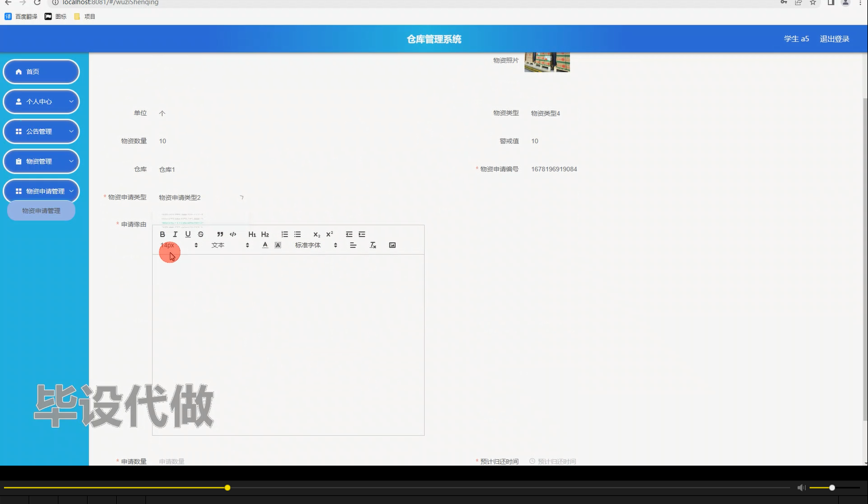Apply Heading 1 style
The width and height of the screenshot is (868, 504).
tap(252, 234)
